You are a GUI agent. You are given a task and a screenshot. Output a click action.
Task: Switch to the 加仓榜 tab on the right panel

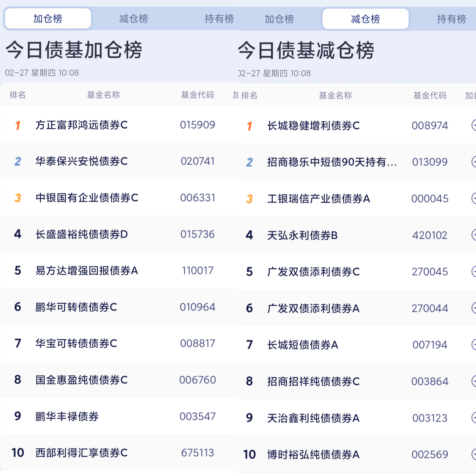(x=280, y=18)
